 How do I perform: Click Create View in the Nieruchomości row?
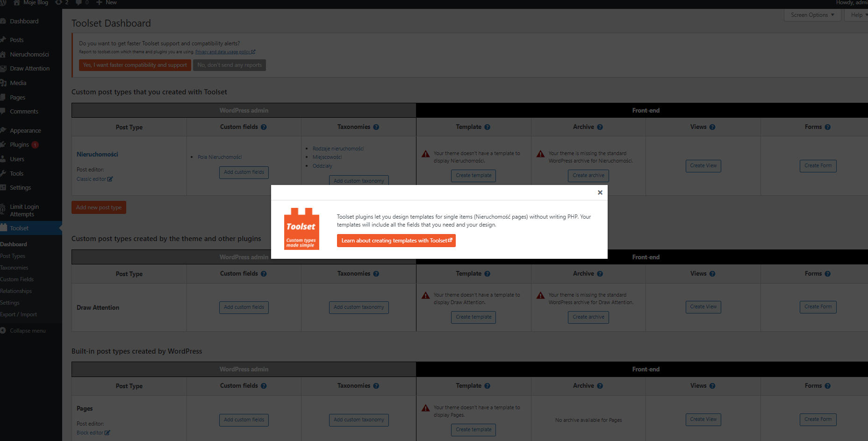tap(703, 166)
